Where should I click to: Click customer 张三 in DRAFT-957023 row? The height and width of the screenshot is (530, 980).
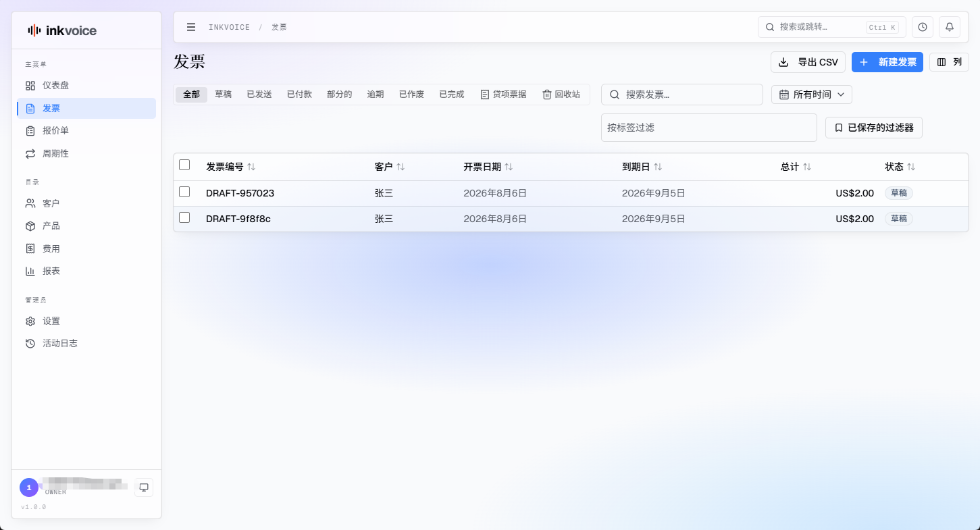pyautogui.click(x=384, y=193)
